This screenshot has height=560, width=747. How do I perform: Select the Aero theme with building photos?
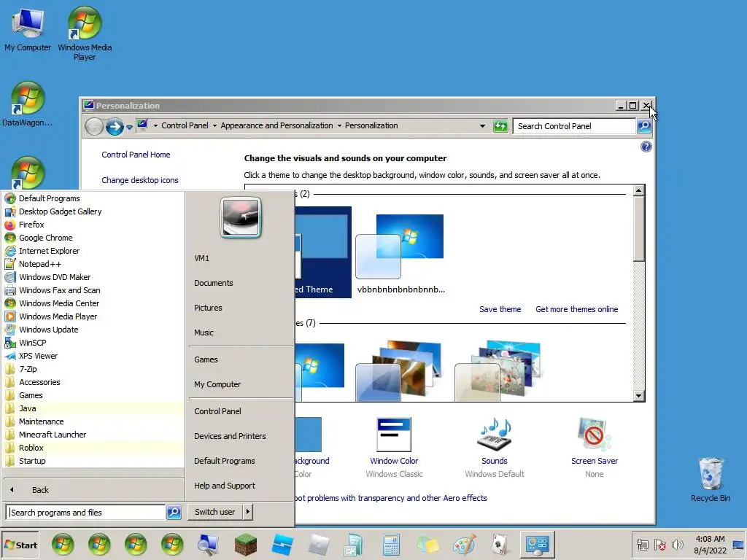(x=400, y=371)
